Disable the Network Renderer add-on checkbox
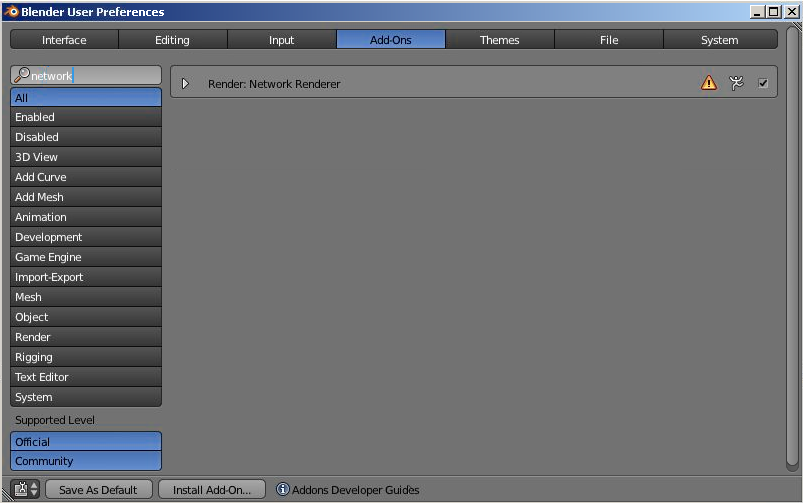The image size is (803, 503). [x=763, y=83]
